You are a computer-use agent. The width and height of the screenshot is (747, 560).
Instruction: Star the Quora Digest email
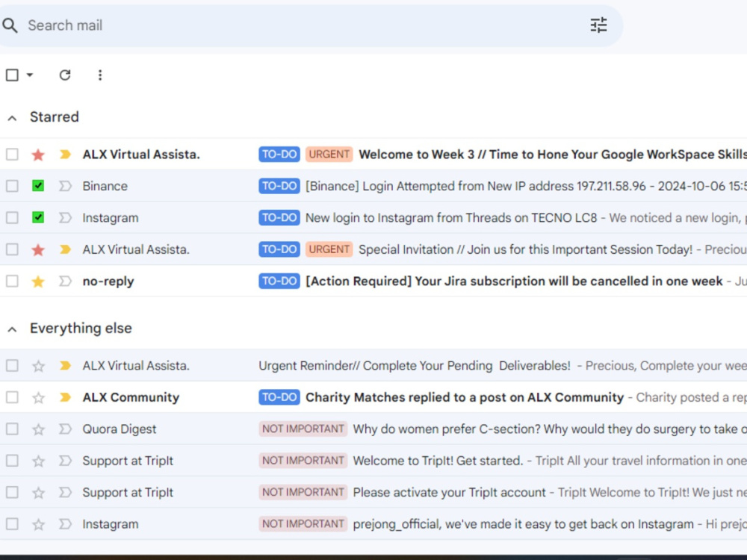[x=38, y=429]
